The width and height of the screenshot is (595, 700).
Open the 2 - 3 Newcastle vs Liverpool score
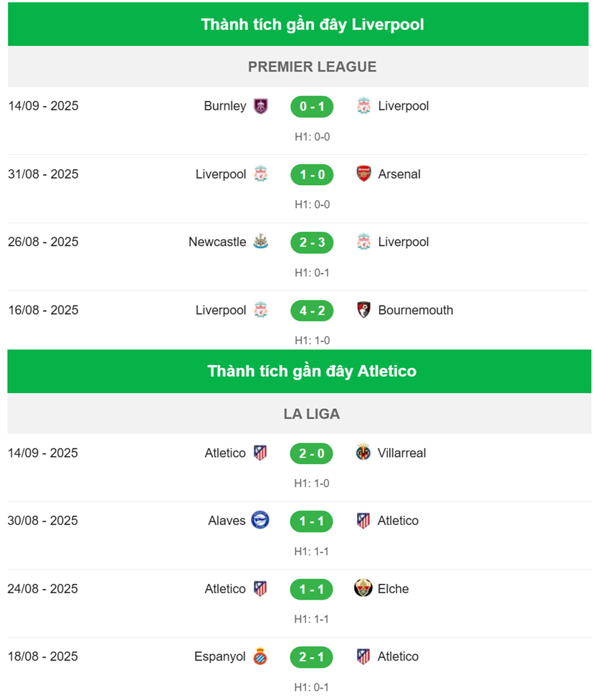pyautogui.click(x=312, y=242)
